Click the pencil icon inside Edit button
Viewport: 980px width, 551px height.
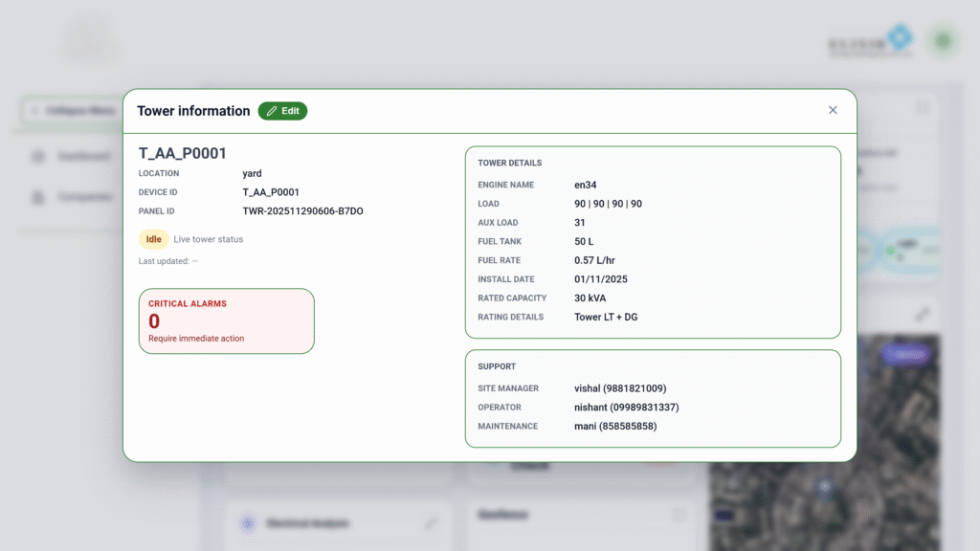[x=272, y=111]
